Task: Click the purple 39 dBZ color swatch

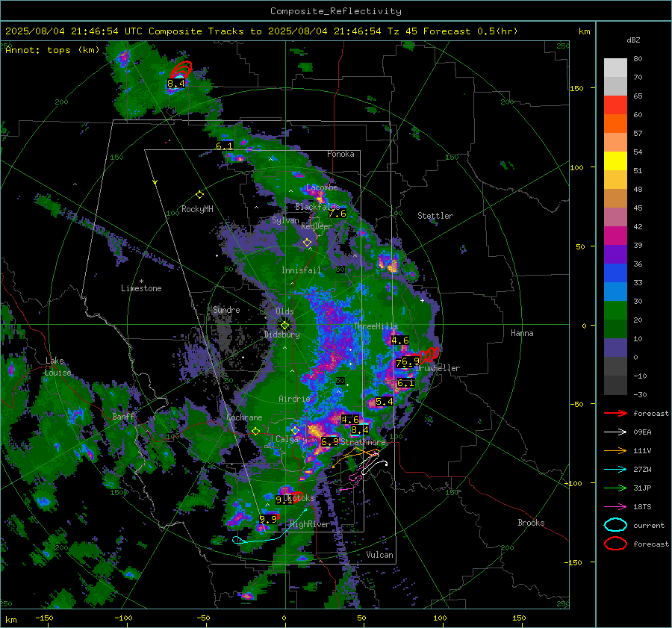Action: coord(615,254)
